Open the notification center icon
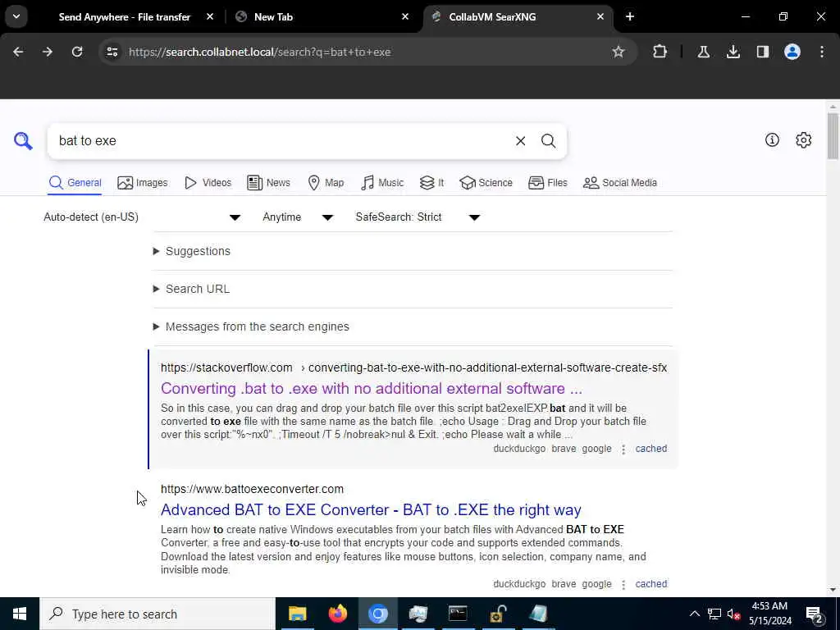The image size is (840, 630). click(815, 614)
